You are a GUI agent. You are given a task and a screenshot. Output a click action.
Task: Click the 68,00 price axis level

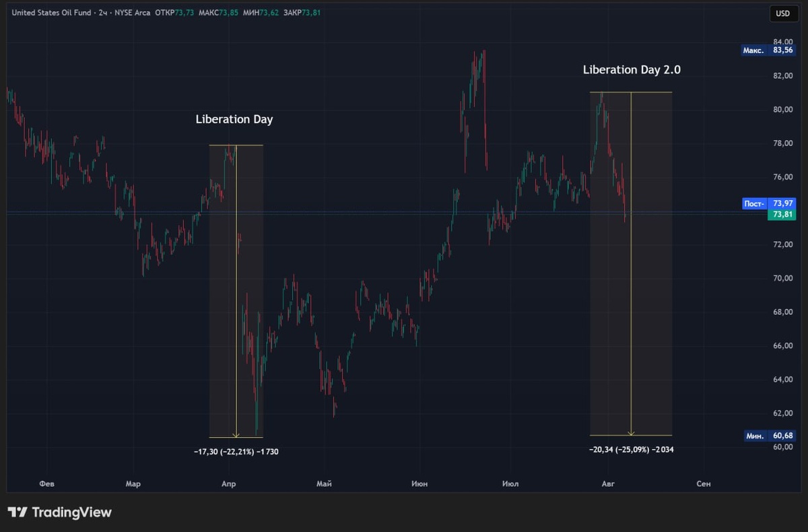pos(782,312)
